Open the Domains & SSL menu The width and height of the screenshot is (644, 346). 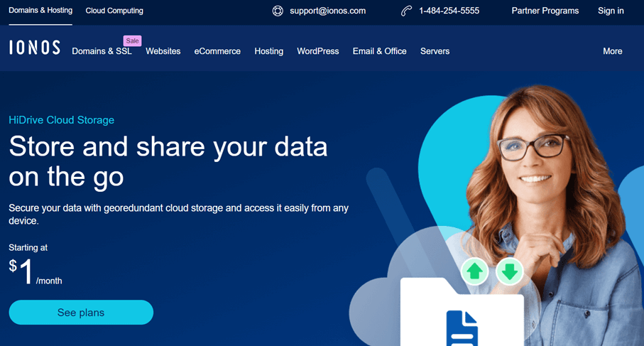(102, 51)
